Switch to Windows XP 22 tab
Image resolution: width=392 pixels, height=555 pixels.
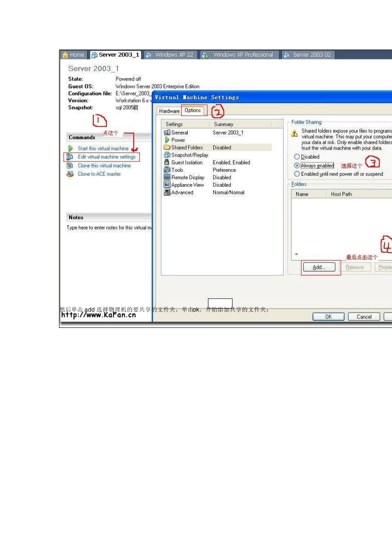coord(170,55)
